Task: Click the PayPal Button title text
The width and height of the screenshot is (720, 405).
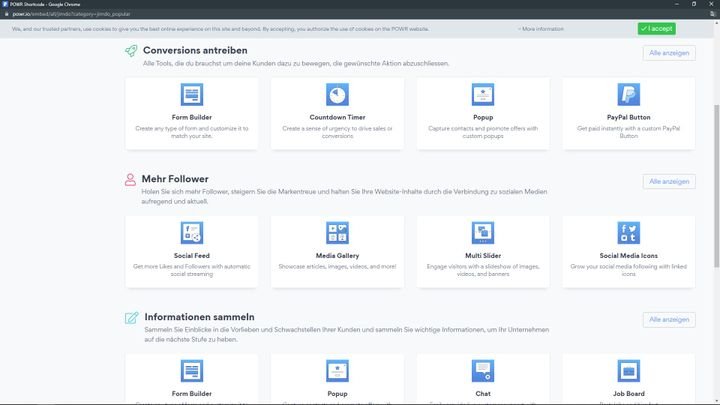Action: (x=628, y=118)
